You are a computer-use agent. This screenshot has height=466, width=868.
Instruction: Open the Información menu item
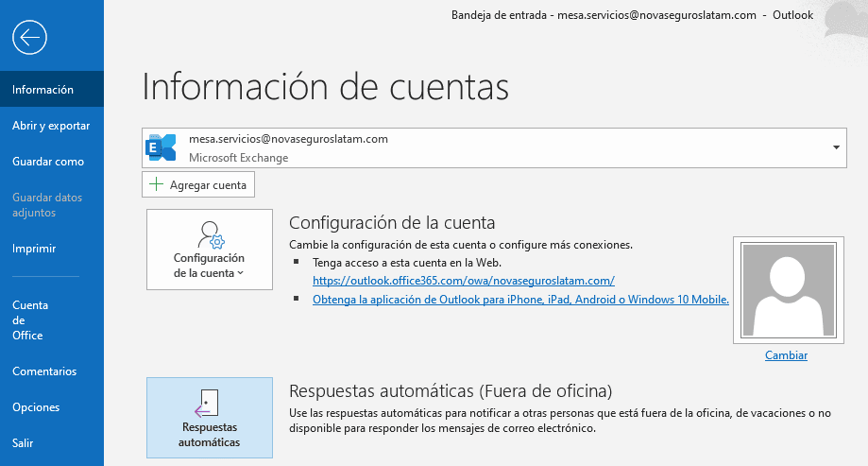click(43, 90)
